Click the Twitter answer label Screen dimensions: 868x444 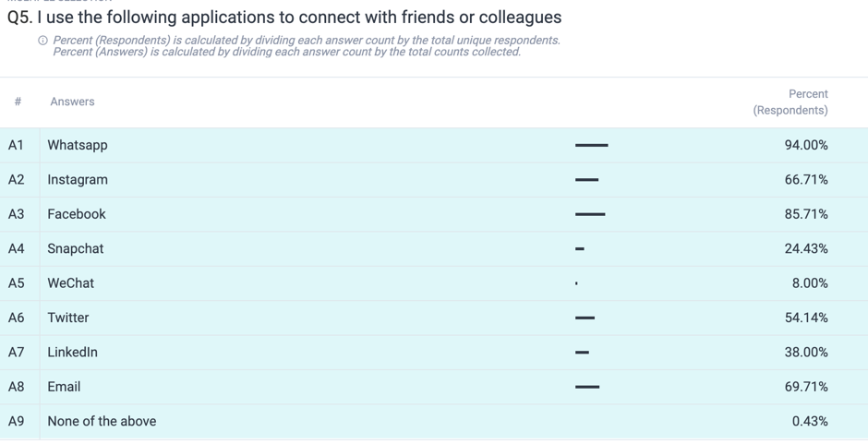click(x=68, y=318)
